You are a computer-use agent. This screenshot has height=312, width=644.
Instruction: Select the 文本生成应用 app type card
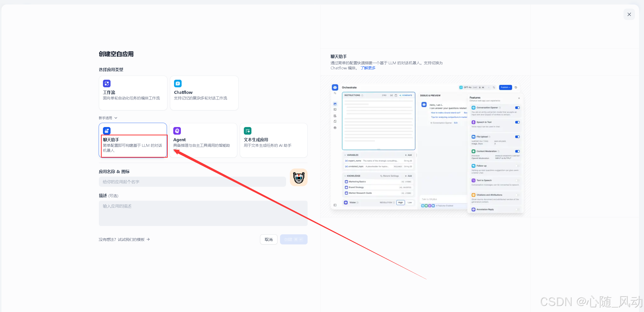tap(273, 140)
